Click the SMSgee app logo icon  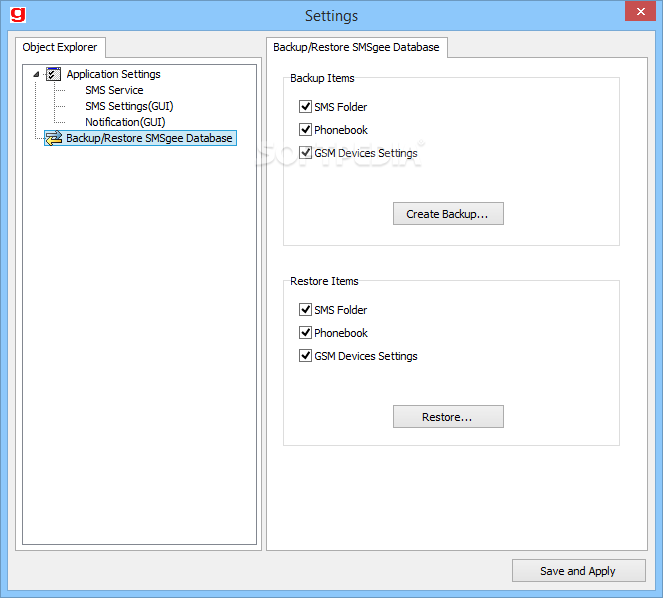[18, 14]
